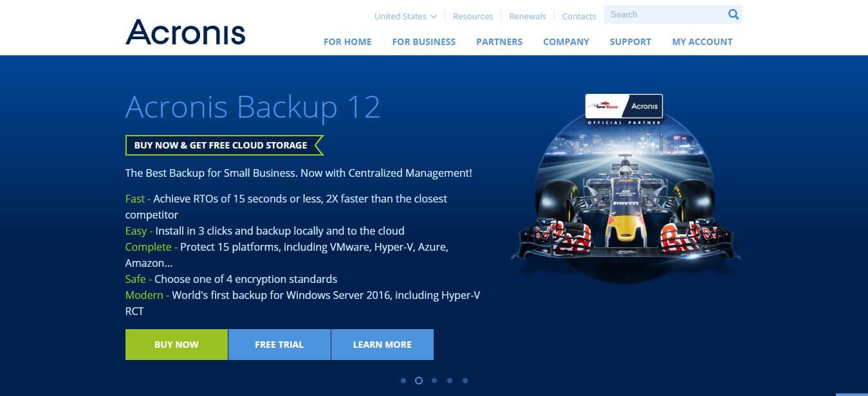Expand the United States region dropdown

click(405, 16)
